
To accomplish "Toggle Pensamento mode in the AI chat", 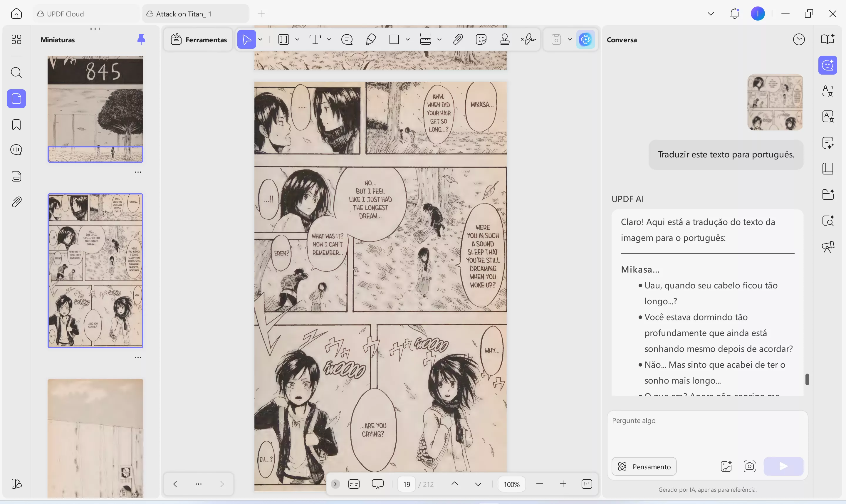I will (x=644, y=466).
